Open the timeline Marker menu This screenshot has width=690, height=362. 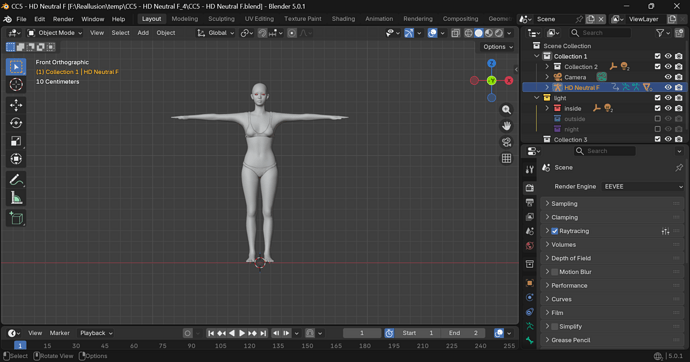(59, 333)
